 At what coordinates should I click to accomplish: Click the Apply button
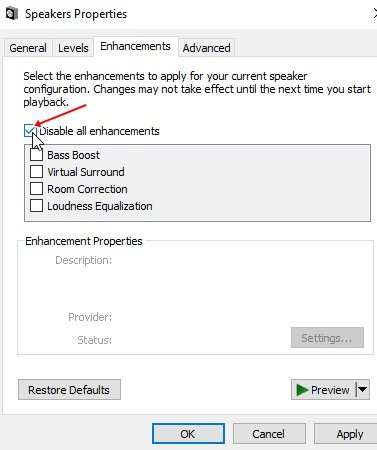coord(347,434)
